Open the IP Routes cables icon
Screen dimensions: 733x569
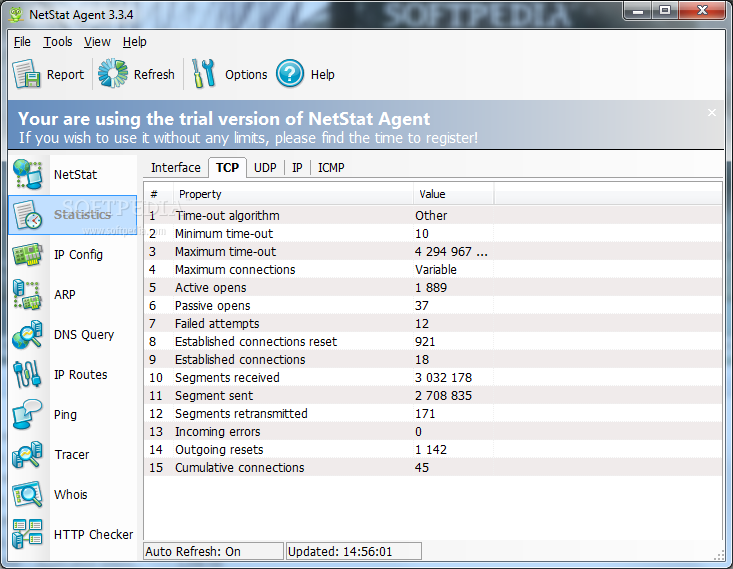tap(28, 375)
